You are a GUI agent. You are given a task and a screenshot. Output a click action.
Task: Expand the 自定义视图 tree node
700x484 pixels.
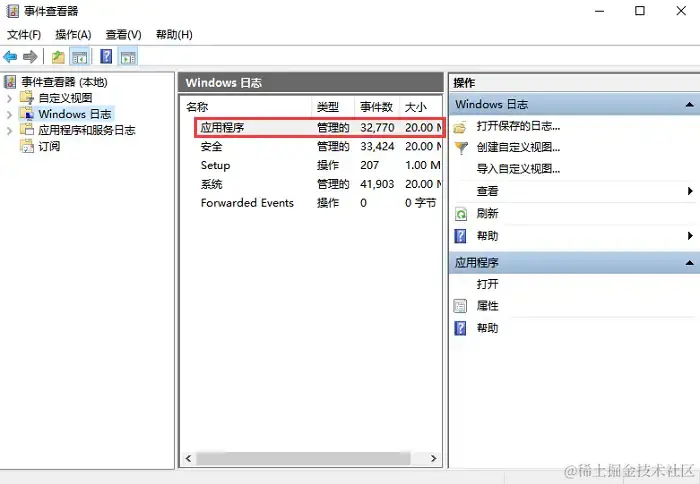tap(9, 98)
